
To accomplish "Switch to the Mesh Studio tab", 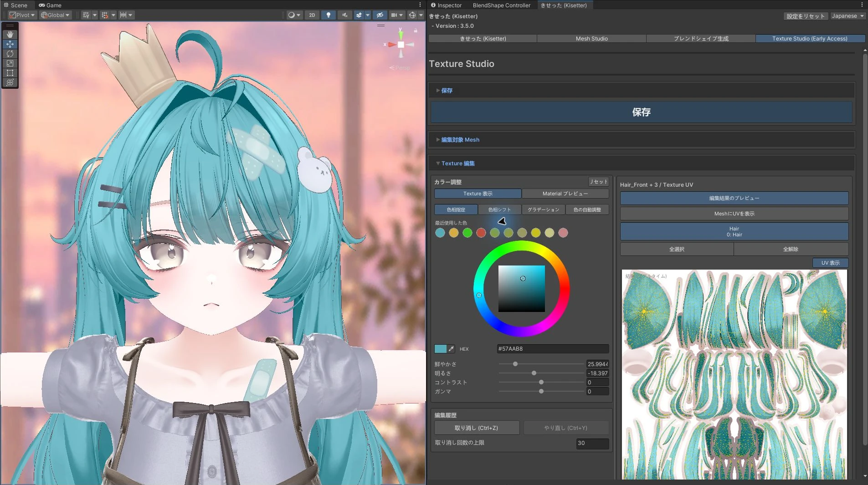I will pyautogui.click(x=591, y=39).
